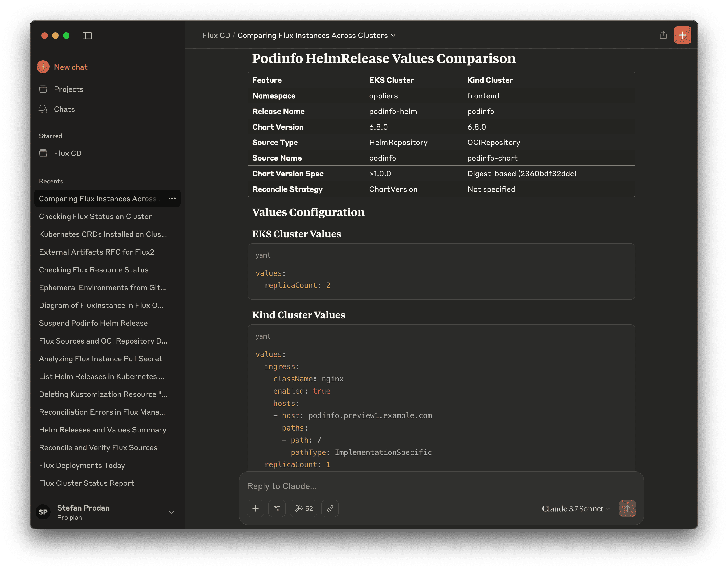Open Projects in the sidebar
Image resolution: width=728 pixels, height=569 pixels.
tap(68, 89)
